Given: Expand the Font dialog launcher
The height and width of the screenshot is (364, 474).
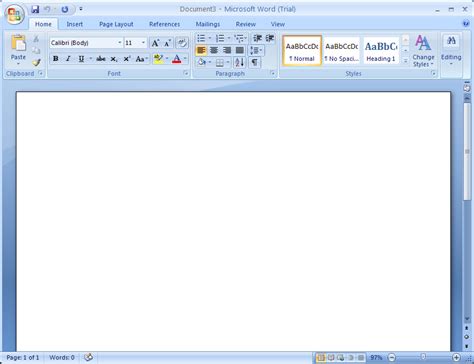Looking at the screenshot, I should (x=186, y=74).
